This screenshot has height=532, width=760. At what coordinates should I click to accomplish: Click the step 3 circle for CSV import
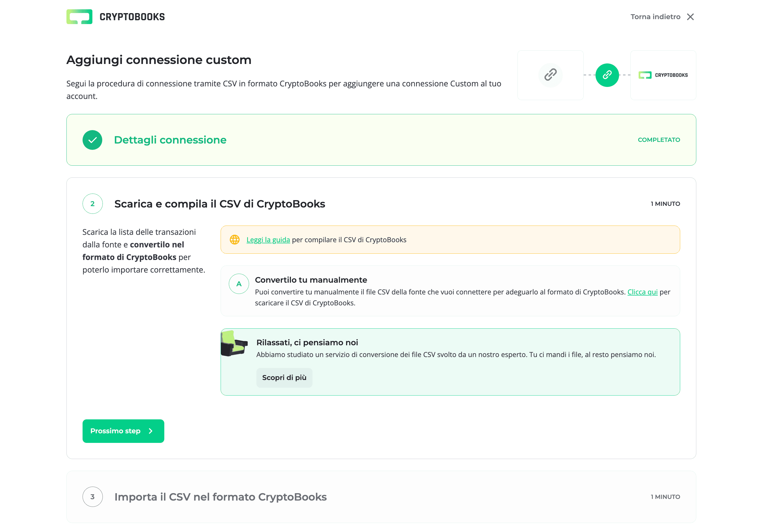click(92, 497)
